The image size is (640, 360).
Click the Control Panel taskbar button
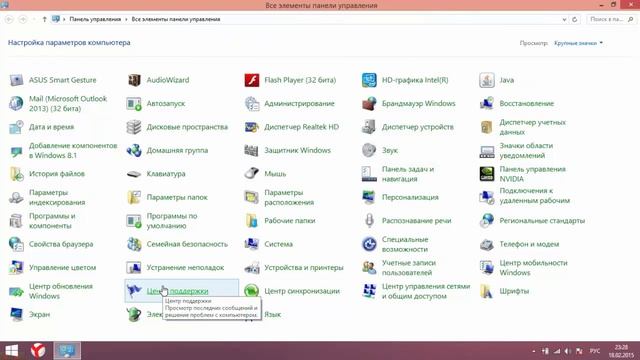click(x=67, y=351)
